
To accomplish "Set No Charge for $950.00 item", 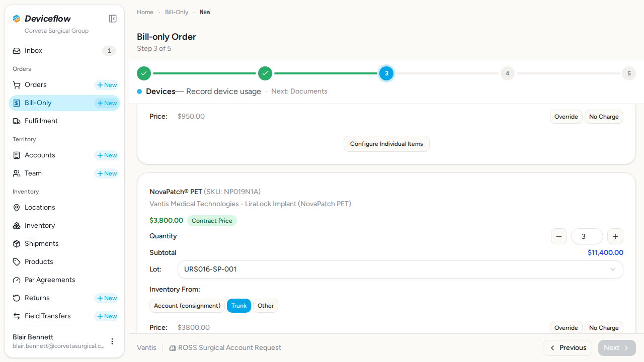I will (x=604, y=117).
